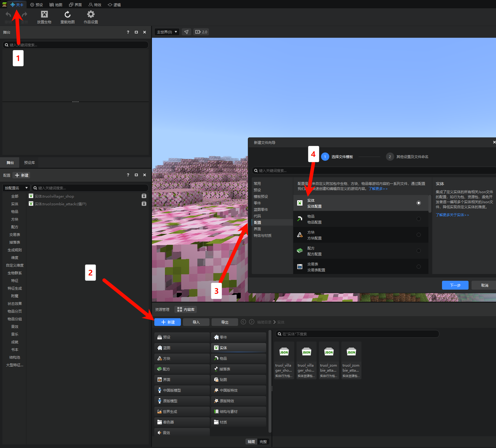Image resolution: width=496 pixels, height=448 pixels.
Task: Select 音效 category in resource manager
Action: click(182, 433)
